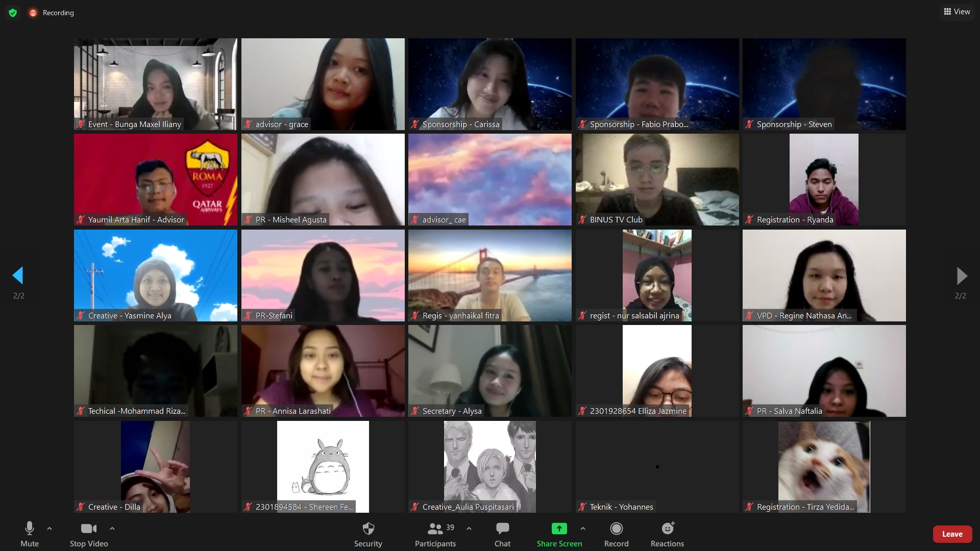Click the BINUS TV Club video tile

click(x=657, y=180)
